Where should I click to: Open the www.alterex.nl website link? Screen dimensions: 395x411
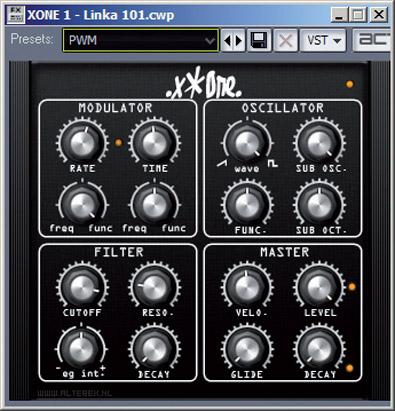point(74,393)
